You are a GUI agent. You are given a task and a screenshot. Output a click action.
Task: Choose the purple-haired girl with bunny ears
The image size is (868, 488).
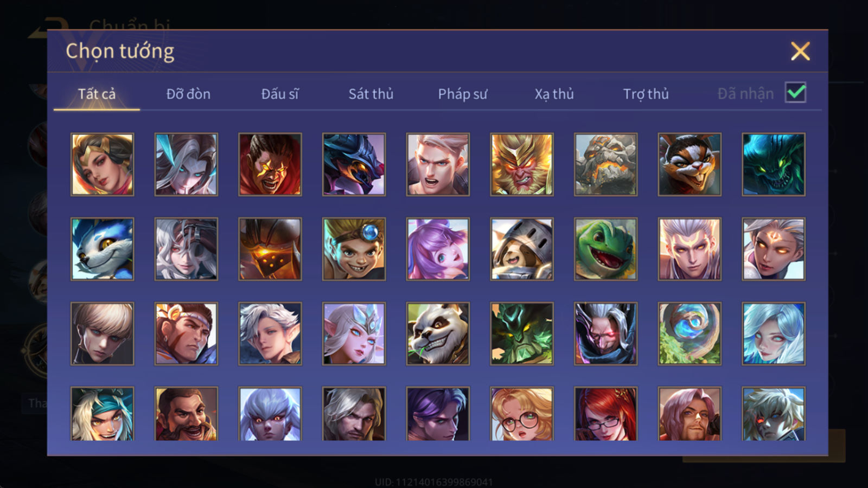tap(438, 249)
